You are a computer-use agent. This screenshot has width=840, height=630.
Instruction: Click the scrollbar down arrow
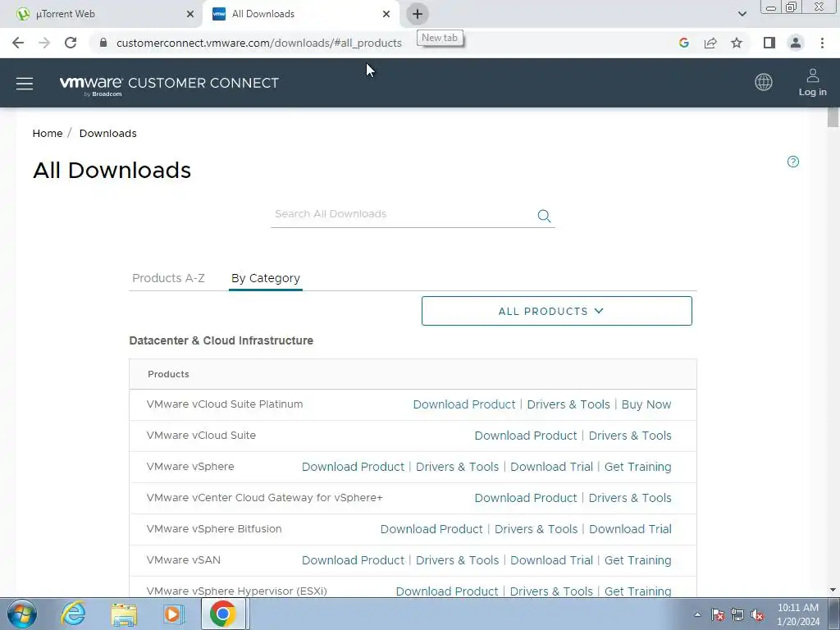pos(833,590)
